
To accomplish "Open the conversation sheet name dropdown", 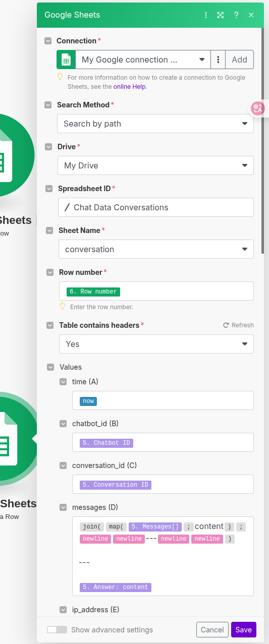I will (x=156, y=249).
